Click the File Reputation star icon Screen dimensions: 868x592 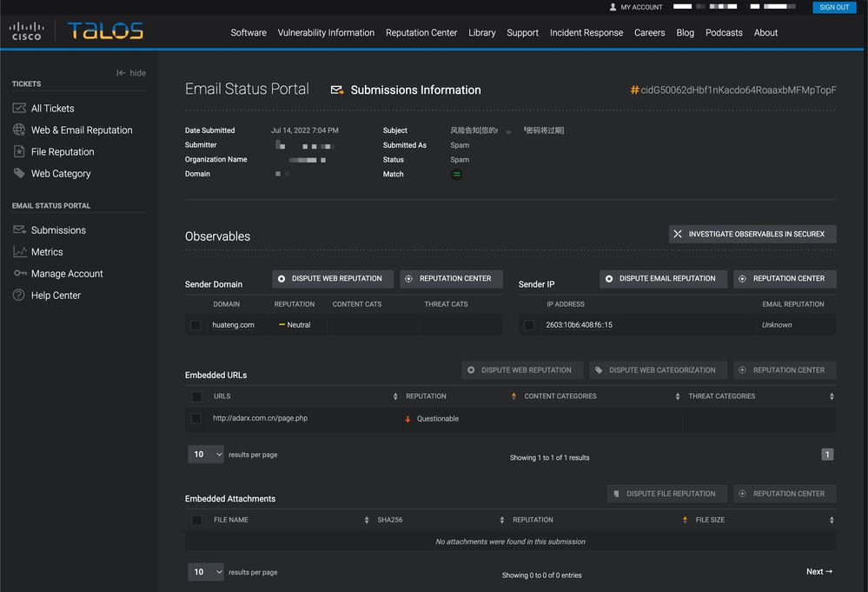19,152
